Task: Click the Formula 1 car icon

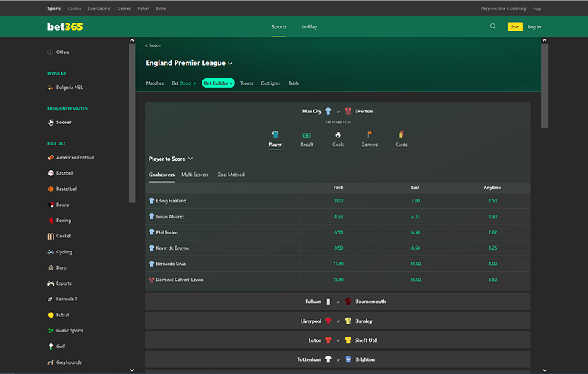Action: pos(50,299)
